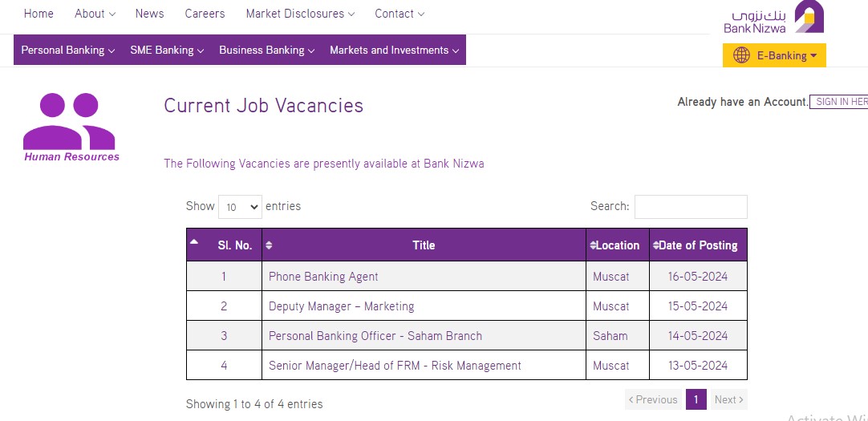Select page 1 in pagination
868x421 pixels.
696,399
